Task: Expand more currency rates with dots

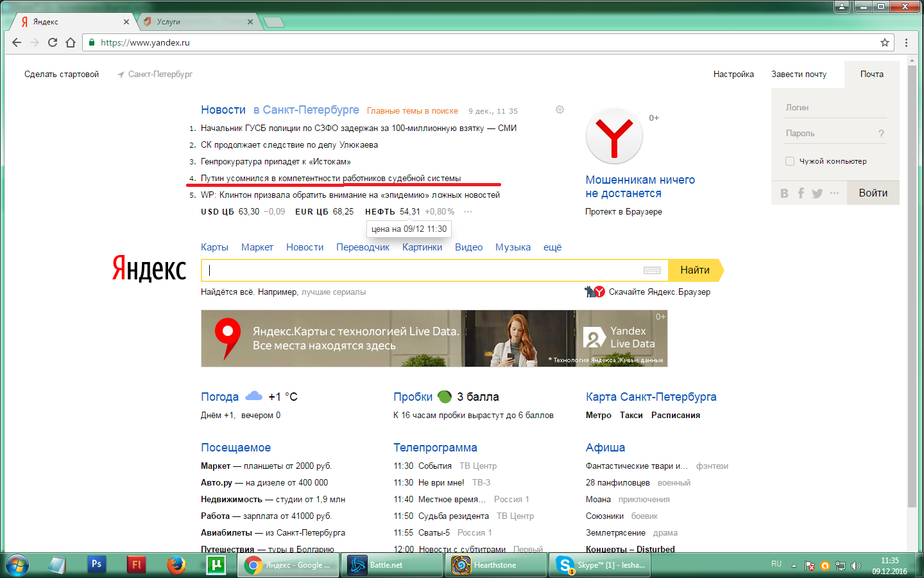Action: [468, 212]
